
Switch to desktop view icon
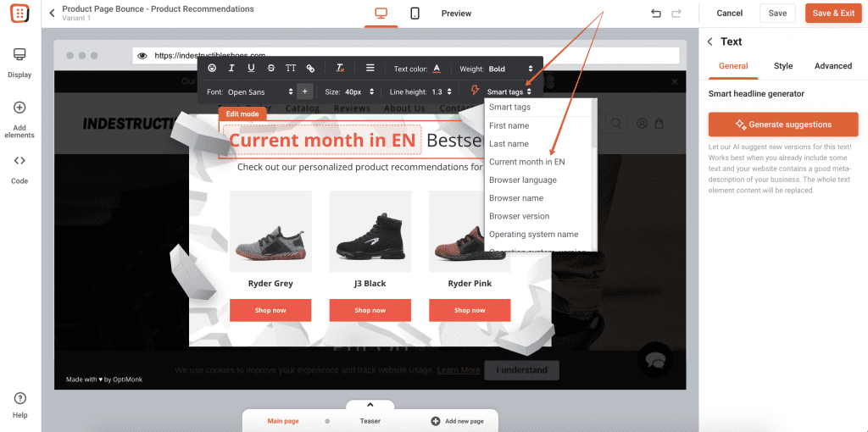pyautogui.click(x=381, y=14)
